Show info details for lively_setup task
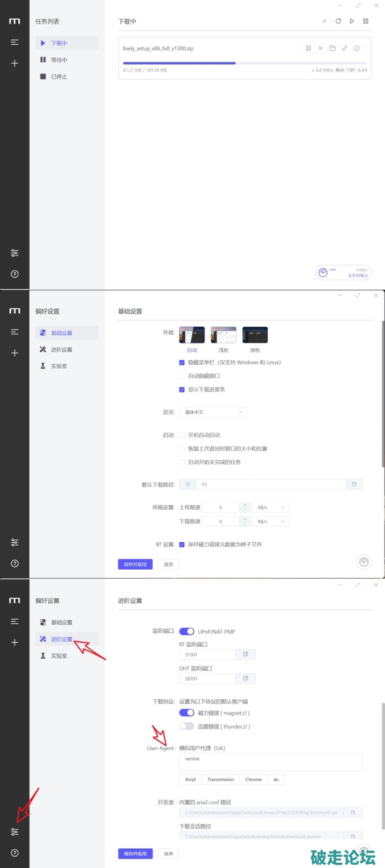 (357, 48)
